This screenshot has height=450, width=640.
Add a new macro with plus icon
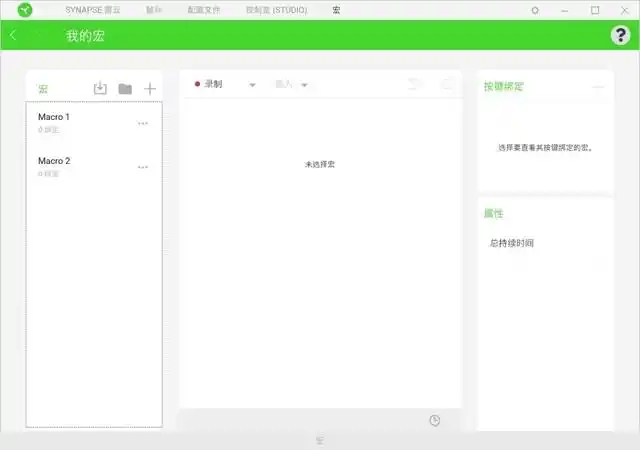(x=150, y=88)
